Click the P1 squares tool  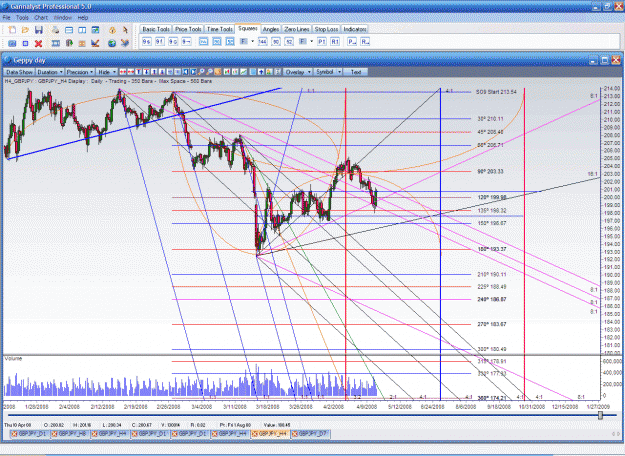(322, 41)
